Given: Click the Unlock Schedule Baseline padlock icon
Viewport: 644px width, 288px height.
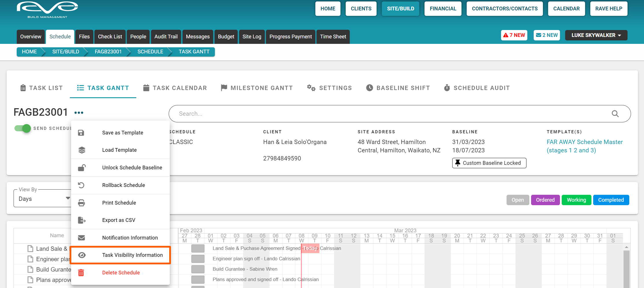Looking at the screenshot, I should [82, 168].
